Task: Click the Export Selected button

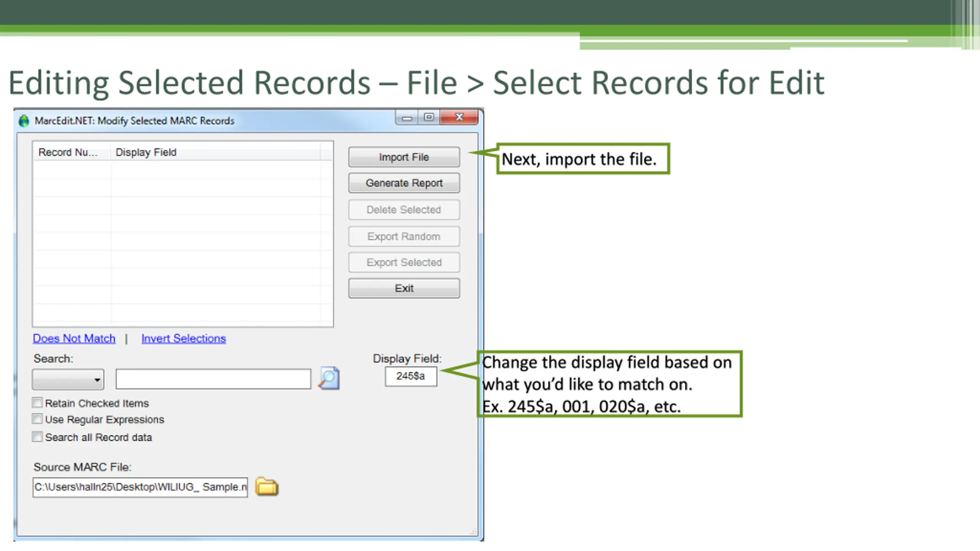Action: pyautogui.click(x=404, y=262)
